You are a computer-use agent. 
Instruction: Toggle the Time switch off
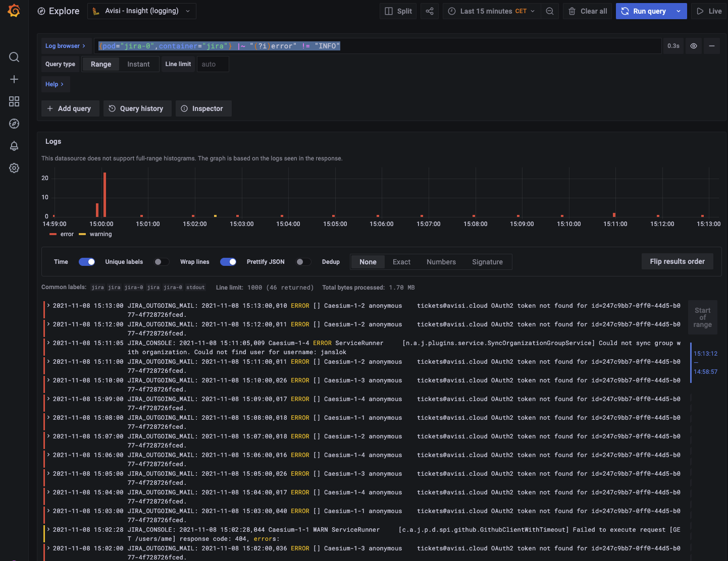coord(87,262)
